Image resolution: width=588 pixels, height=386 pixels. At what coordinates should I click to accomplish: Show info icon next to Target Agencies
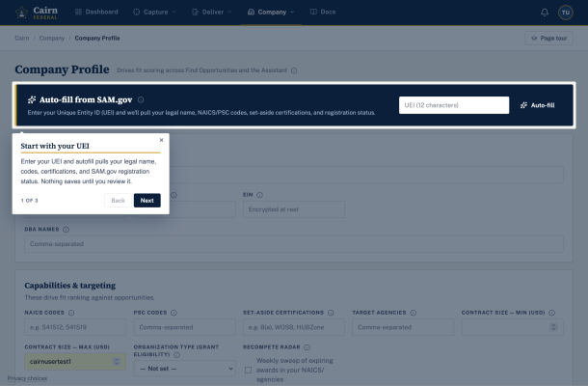413,313
